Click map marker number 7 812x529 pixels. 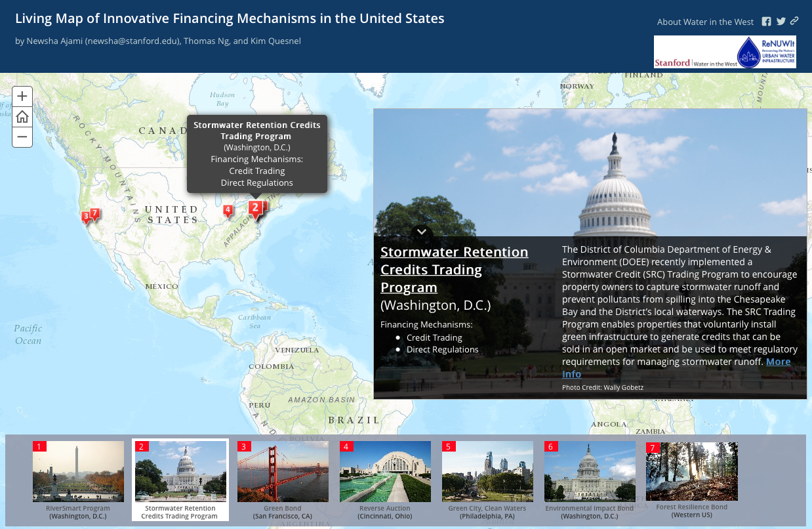click(95, 213)
